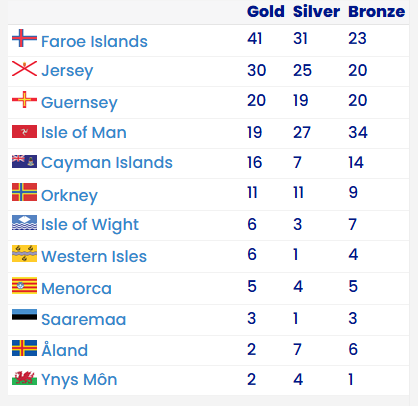Click the Cayman Islands flag icon
418x406 pixels.
(x=24, y=161)
